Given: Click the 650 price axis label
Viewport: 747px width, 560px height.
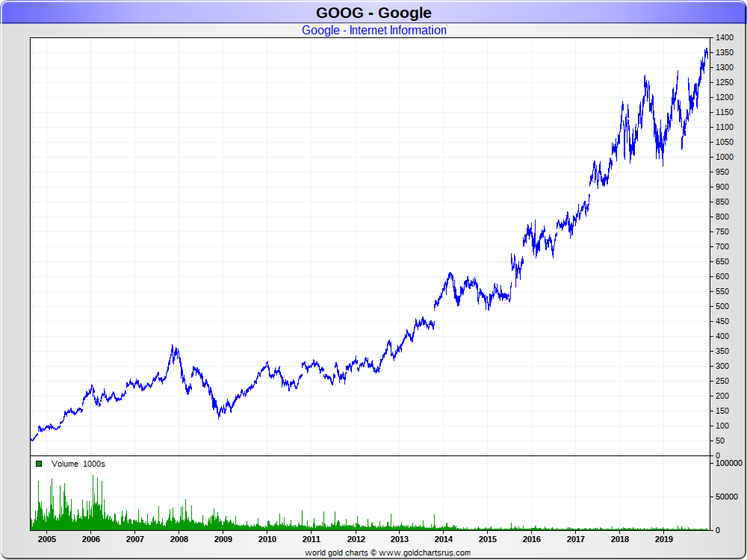Looking at the screenshot, I should (722, 261).
